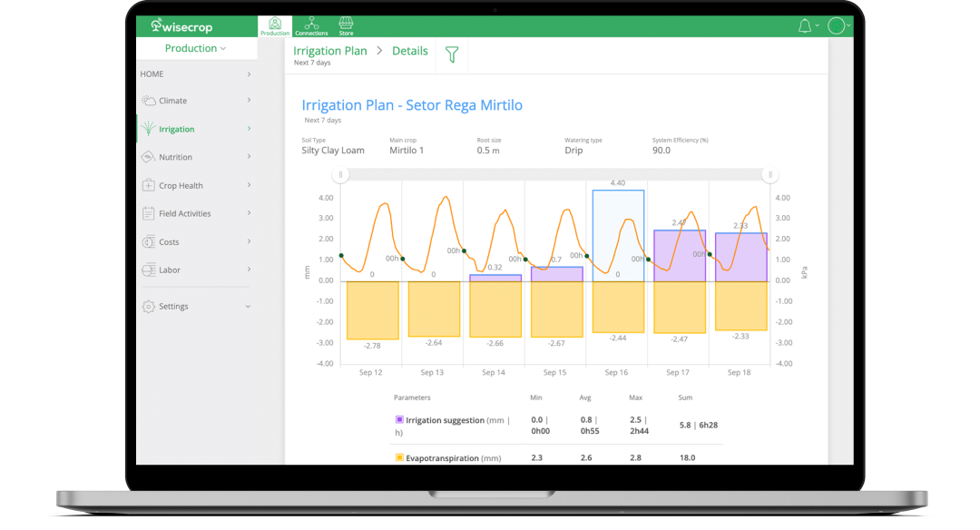
Task: Toggle the Evapotranspiration legend square
Action: pyautogui.click(x=399, y=458)
